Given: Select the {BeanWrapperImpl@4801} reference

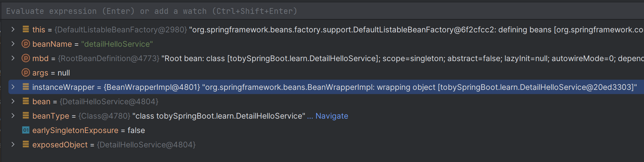Looking at the screenshot, I should coord(152,87).
